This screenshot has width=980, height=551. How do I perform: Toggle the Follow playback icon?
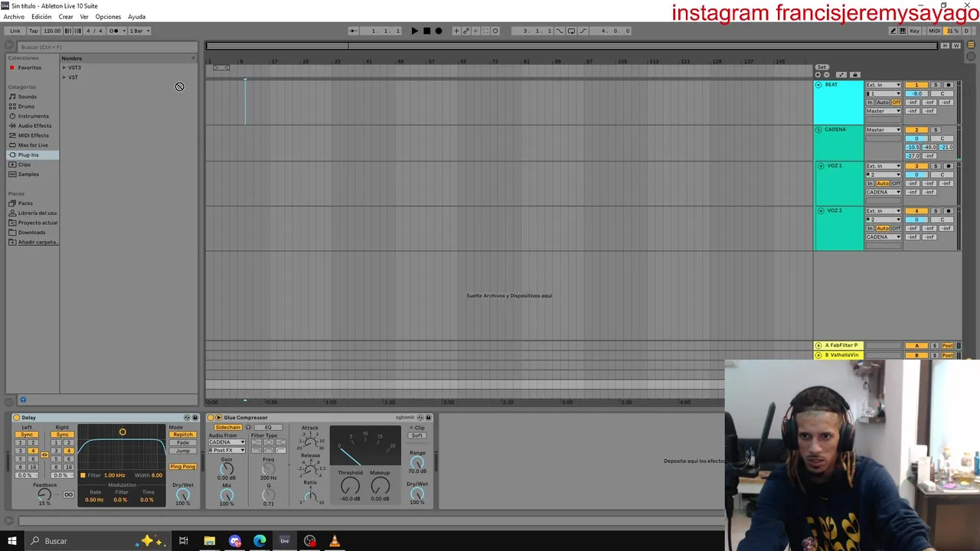pos(353,31)
